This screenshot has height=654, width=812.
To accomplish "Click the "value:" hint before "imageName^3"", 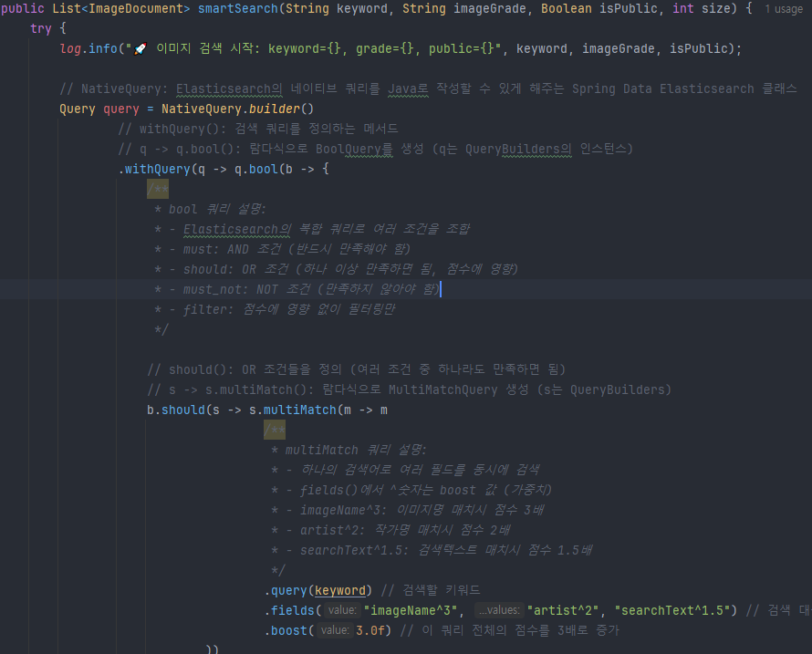I will [342, 610].
